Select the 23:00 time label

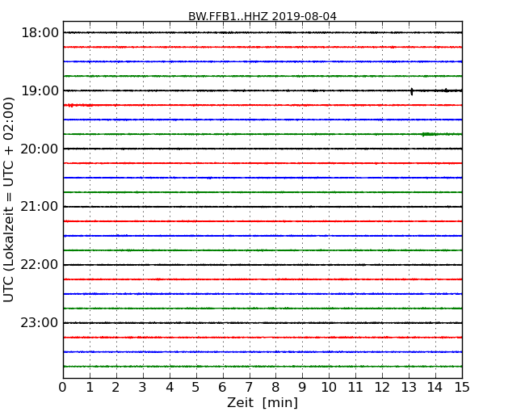click(x=40, y=323)
